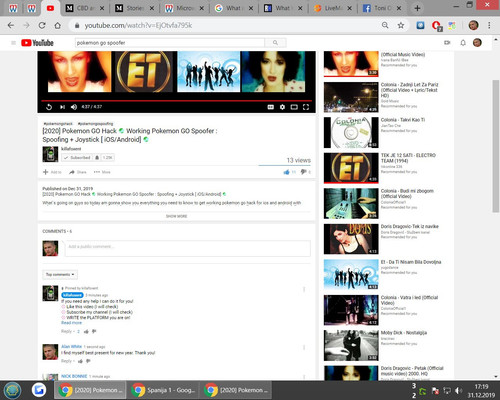Go back in Chrome
The width and height of the screenshot is (500, 400).
tap(11, 25)
